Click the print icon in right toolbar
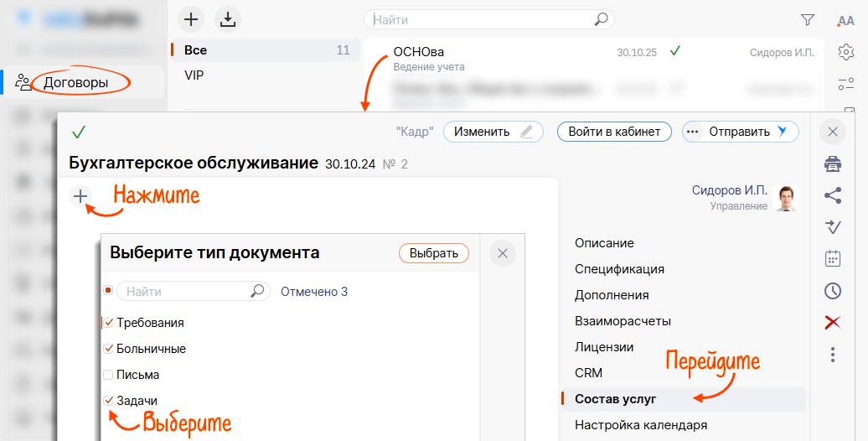868x441 pixels. [x=832, y=164]
